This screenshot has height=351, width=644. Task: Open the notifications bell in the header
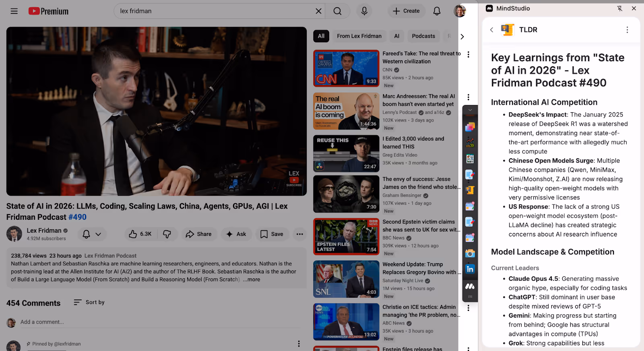[437, 11]
